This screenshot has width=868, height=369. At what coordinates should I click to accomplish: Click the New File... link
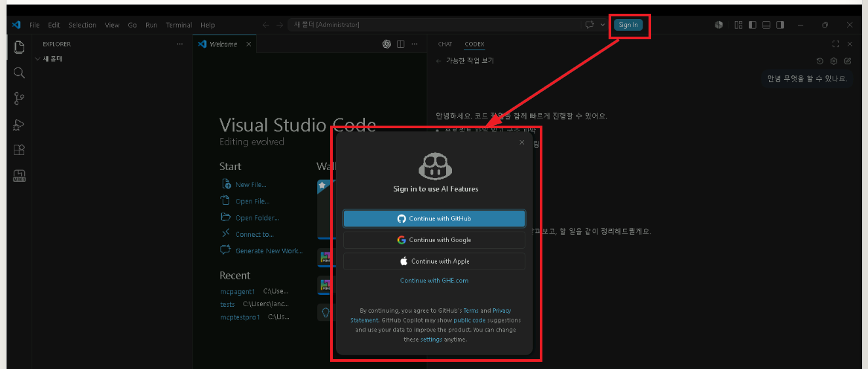click(251, 185)
